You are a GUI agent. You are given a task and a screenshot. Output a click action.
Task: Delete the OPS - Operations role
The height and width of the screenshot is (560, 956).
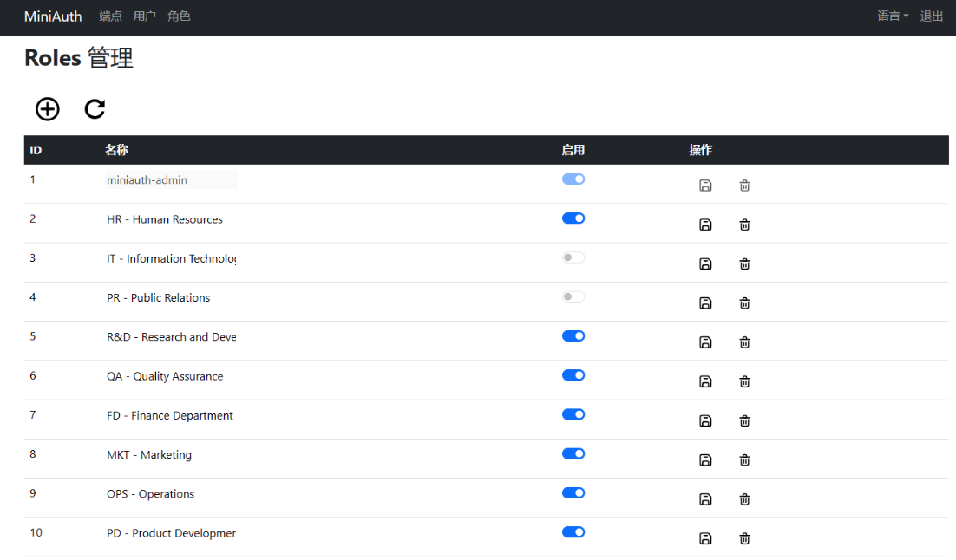point(744,499)
